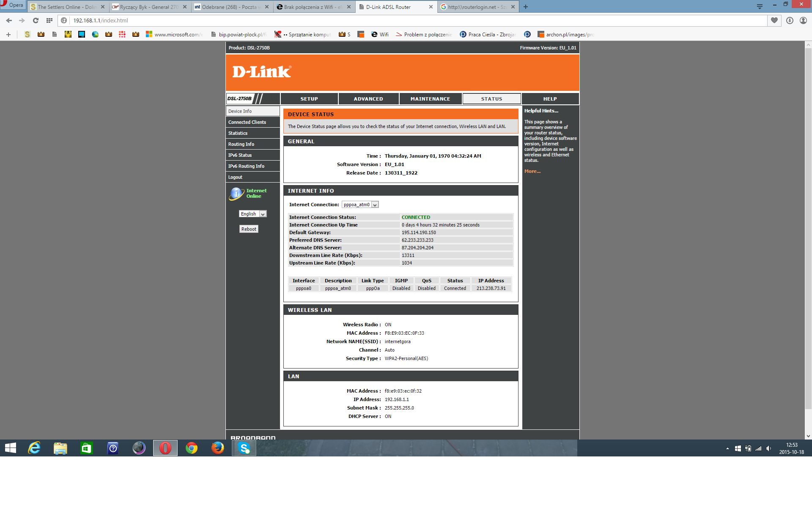Click Logout in the sidebar
Screen dimensions: 812x508
(x=252, y=177)
